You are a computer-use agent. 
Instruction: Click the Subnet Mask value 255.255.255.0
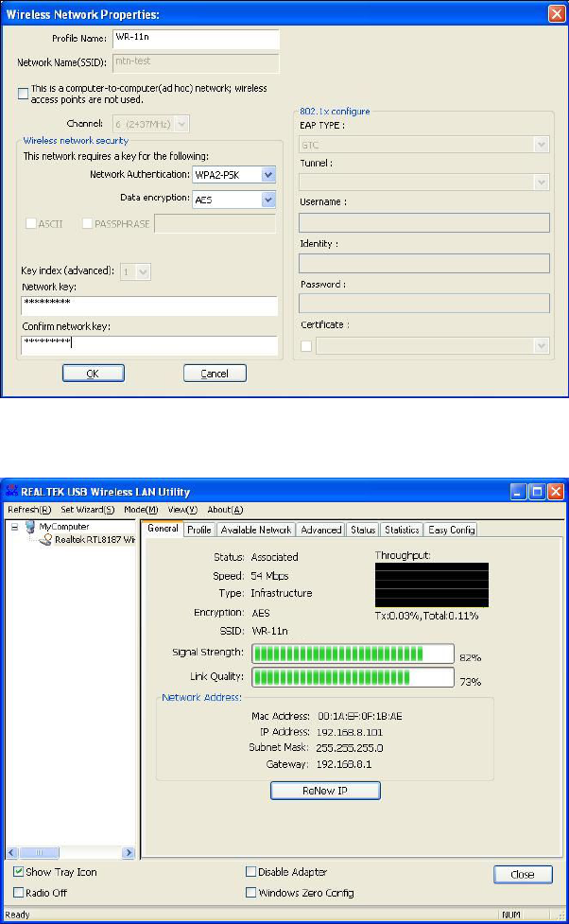click(x=350, y=748)
